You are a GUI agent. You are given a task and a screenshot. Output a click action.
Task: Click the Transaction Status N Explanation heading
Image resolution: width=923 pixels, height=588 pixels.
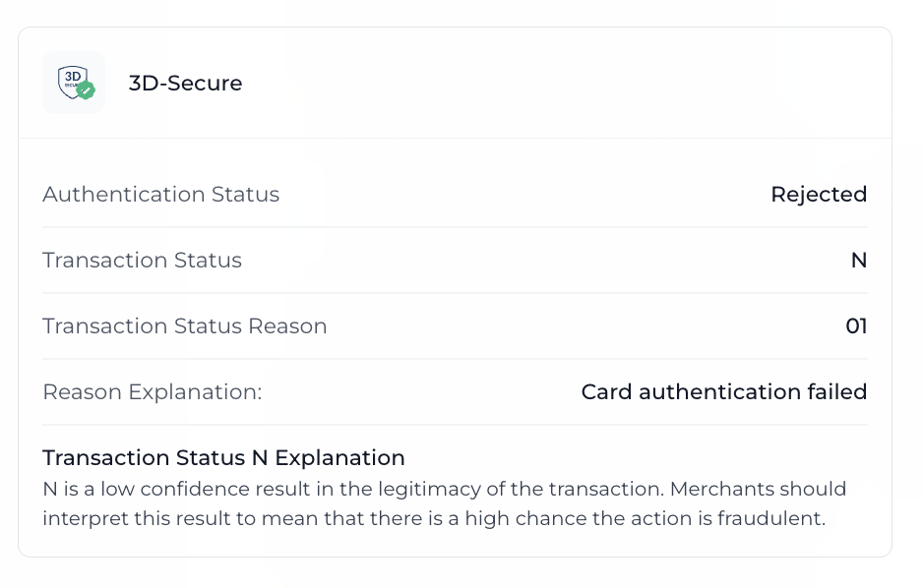223,458
